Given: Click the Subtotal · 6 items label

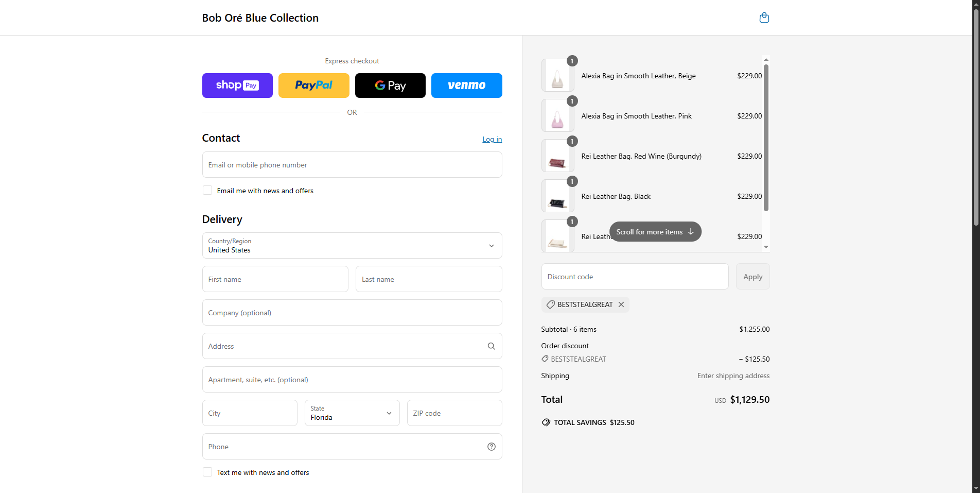Looking at the screenshot, I should point(569,329).
